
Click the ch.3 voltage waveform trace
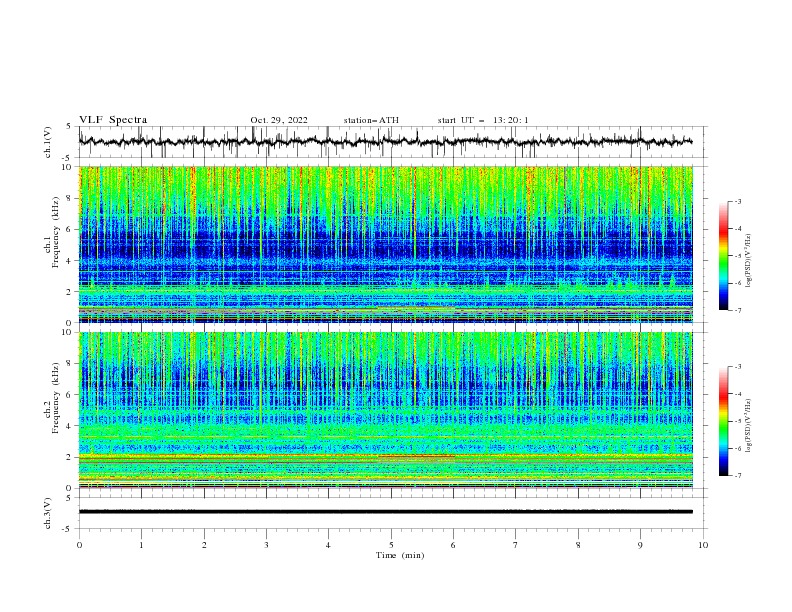coord(385,512)
